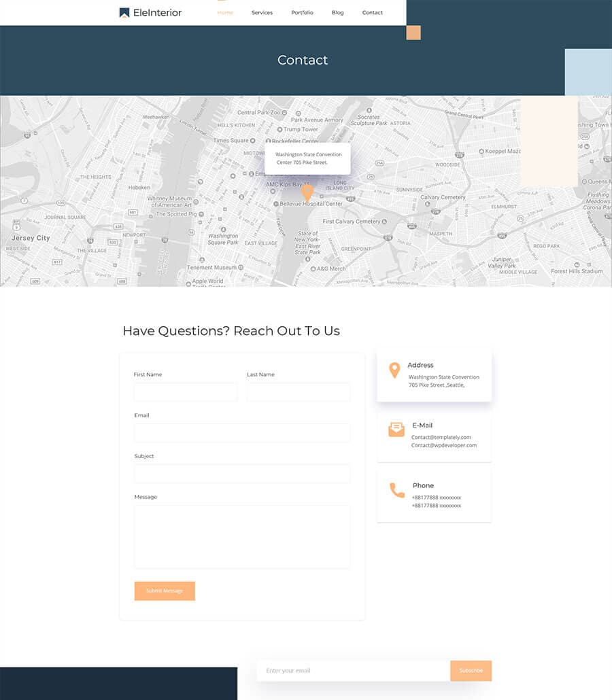
Task: Click the Address location pin icon
Action: point(394,370)
